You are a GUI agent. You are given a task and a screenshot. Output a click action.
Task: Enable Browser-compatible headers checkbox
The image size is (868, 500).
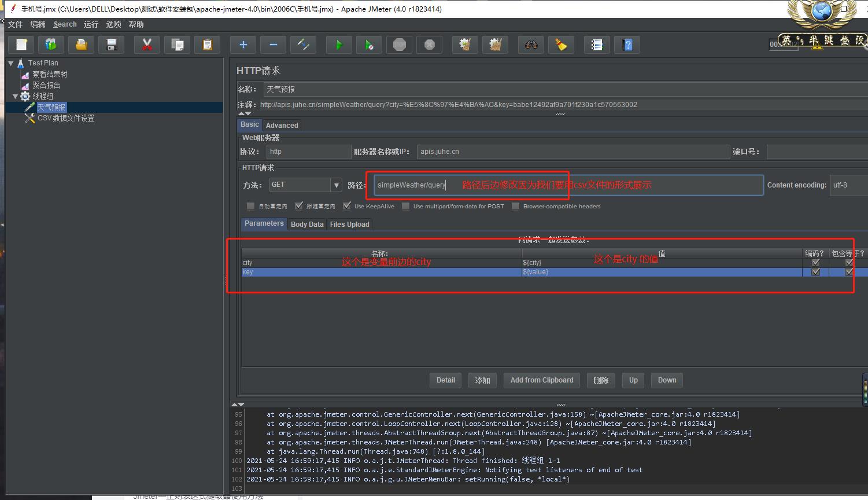point(515,206)
